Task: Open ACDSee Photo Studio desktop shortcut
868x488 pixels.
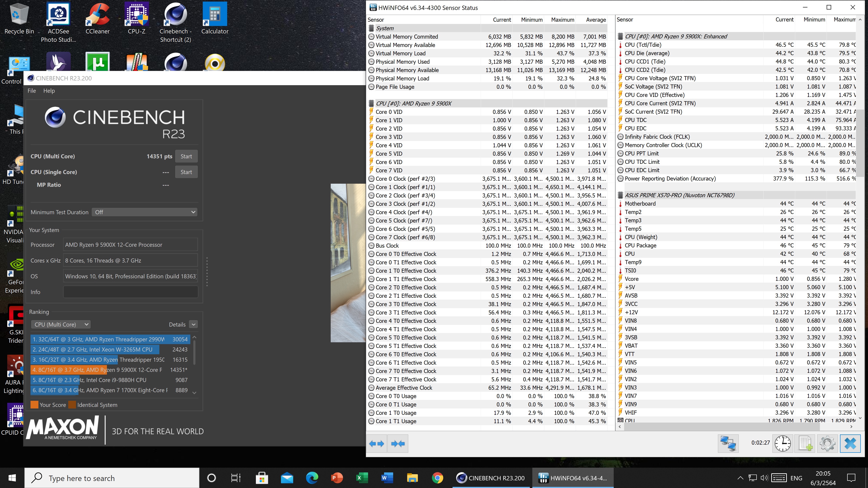Action: (x=58, y=22)
